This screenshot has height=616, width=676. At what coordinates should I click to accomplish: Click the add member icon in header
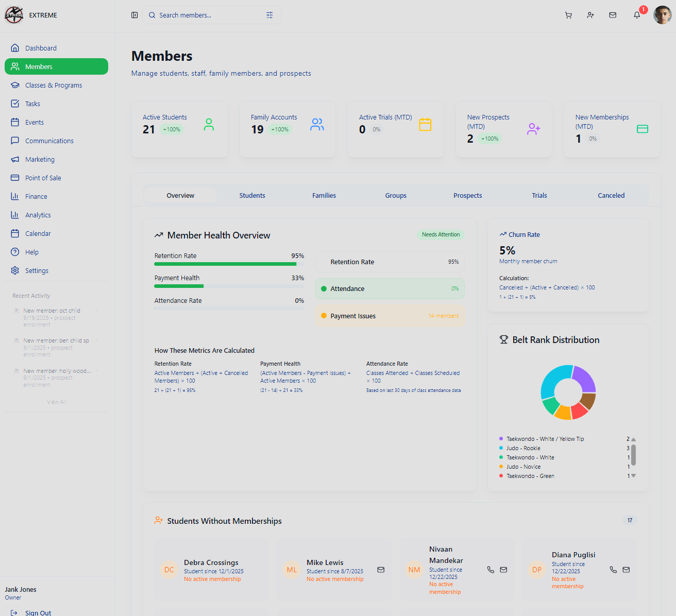tap(590, 15)
